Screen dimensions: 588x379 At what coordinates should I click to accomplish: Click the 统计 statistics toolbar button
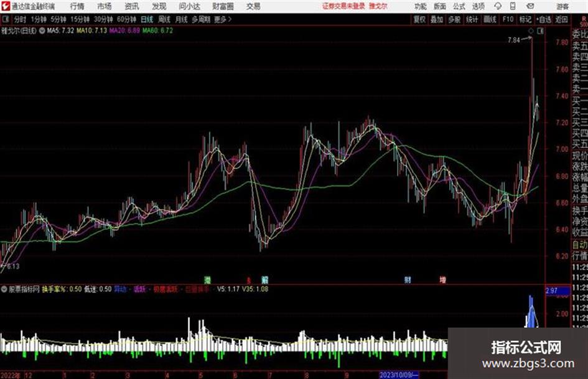(472, 19)
